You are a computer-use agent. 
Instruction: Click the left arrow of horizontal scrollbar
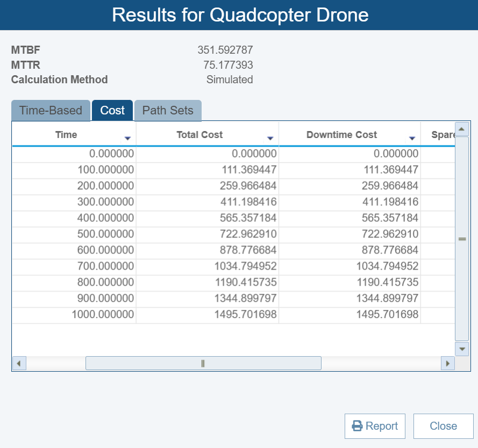(19, 363)
